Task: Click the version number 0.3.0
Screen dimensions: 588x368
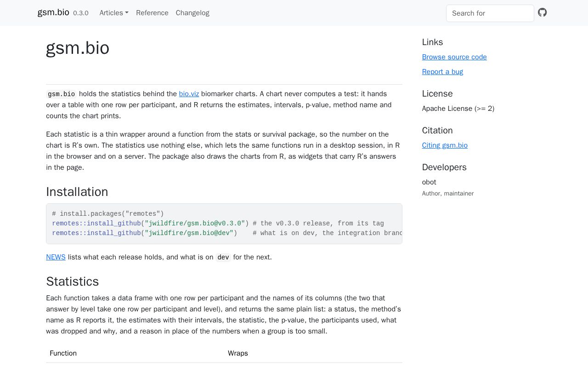Action: click(81, 13)
